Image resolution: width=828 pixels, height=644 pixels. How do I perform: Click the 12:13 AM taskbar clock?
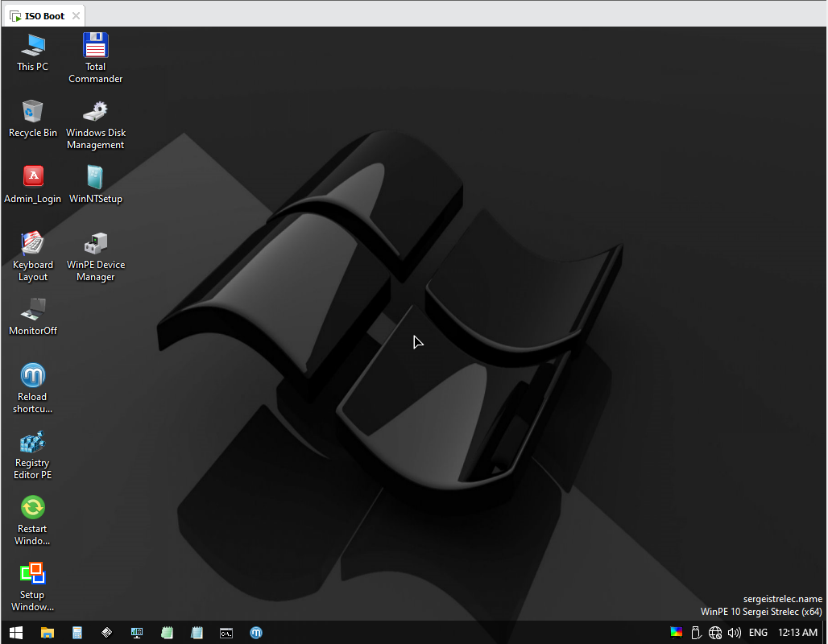[797, 633]
